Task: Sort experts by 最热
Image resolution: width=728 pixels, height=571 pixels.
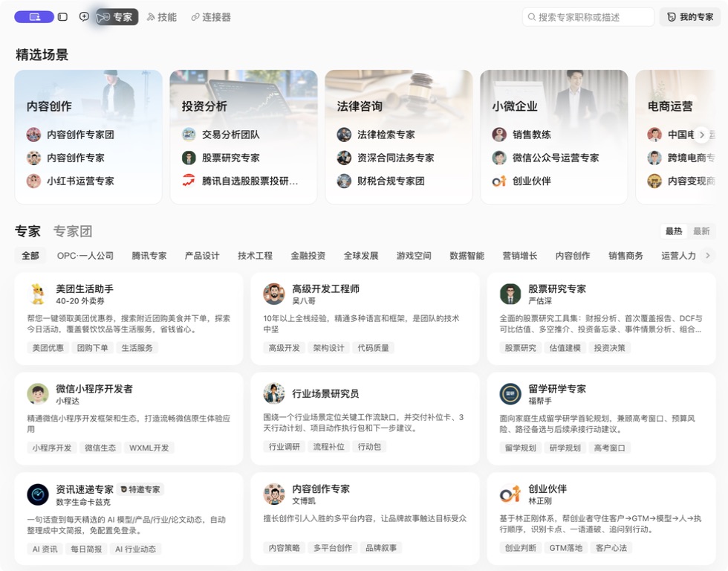Action: click(674, 231)
